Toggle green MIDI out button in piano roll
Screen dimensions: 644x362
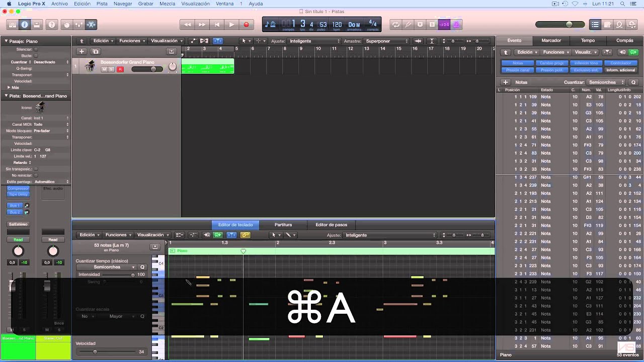(218, 235)
